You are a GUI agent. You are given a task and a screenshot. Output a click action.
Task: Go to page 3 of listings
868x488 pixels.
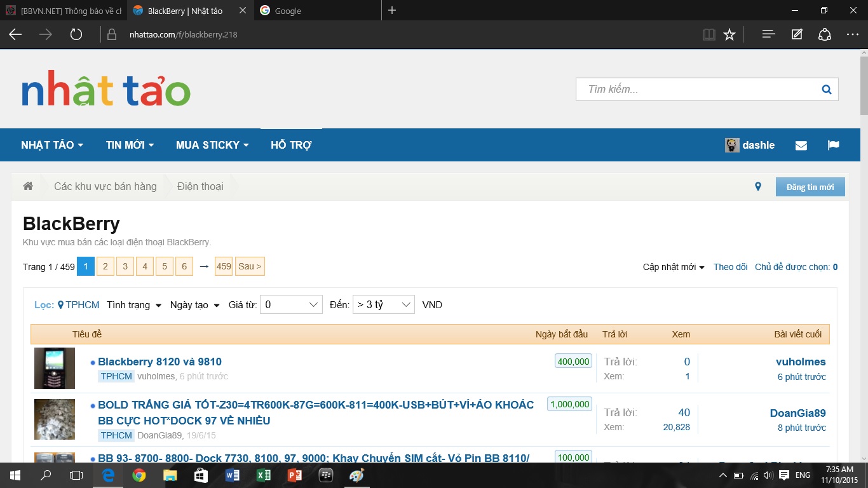point(125,266)
